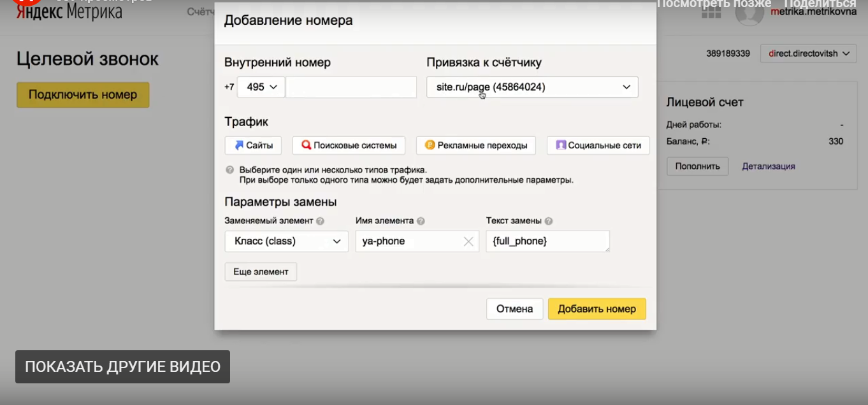
Task: Open the counter binding dropdown site.ru/page
Action: pos(532,87)
